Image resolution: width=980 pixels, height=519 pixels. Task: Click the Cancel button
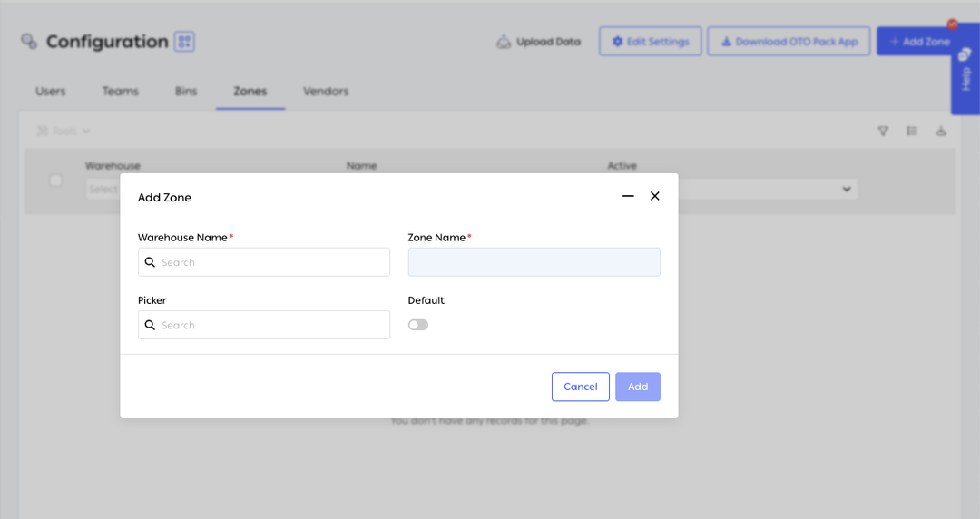(x=581, y=387)
